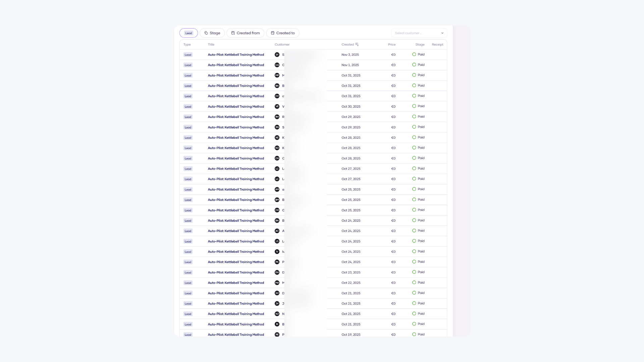Click the Lead badge in Nov 3 row
Screen dimensions: 644x362
188,55
